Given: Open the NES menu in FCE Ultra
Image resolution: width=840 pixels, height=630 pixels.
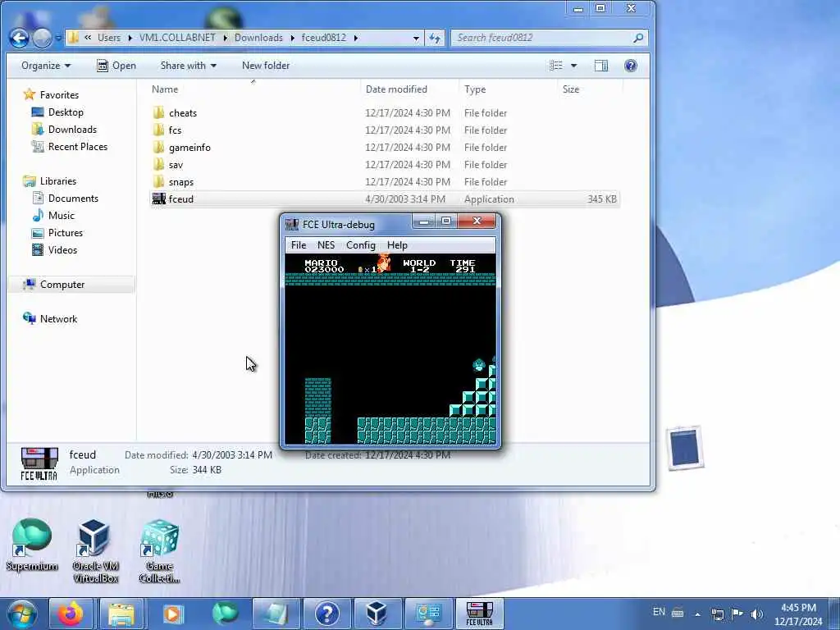Looking at the screenshot, I should pos(326,244).
